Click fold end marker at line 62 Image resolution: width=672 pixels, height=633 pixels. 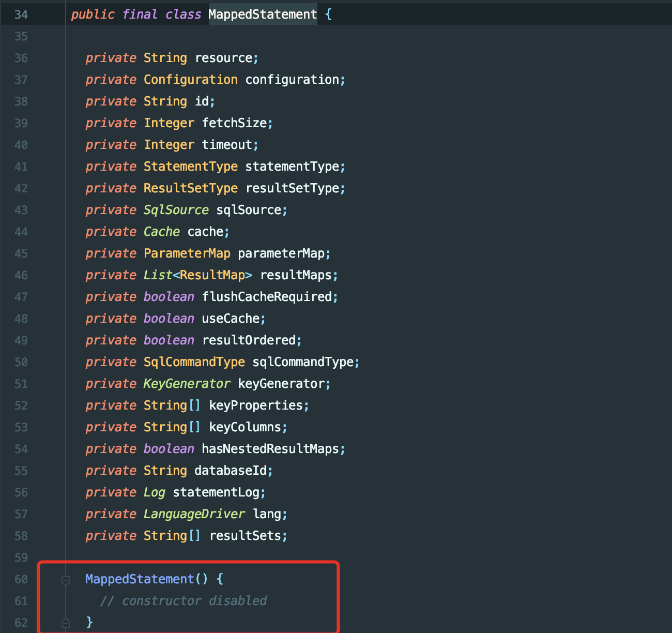[x=66, y=623]
